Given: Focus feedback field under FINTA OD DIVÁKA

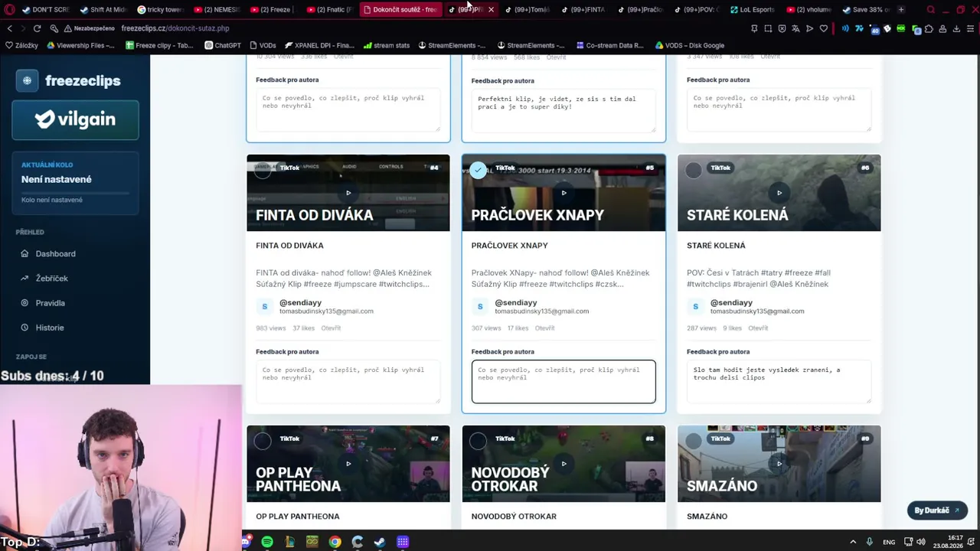Looking at the screenshot, I should [x=348, y=381].
